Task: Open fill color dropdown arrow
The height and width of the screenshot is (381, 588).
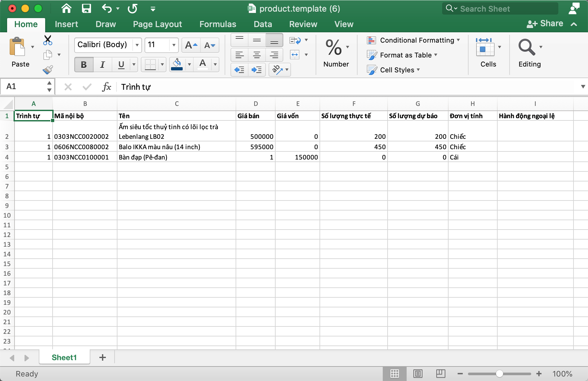Action: pos(189,65)
